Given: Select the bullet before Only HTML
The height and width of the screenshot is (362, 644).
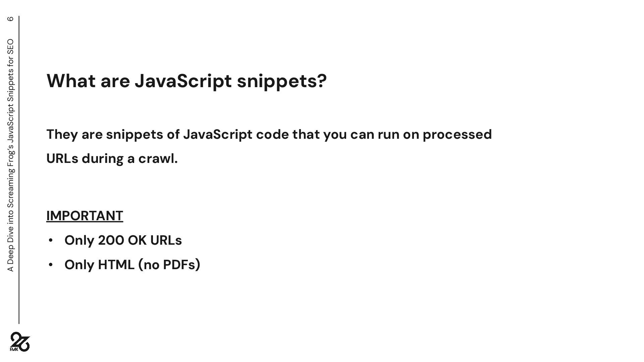Looking at the screenshot, I should coord(51,265).
